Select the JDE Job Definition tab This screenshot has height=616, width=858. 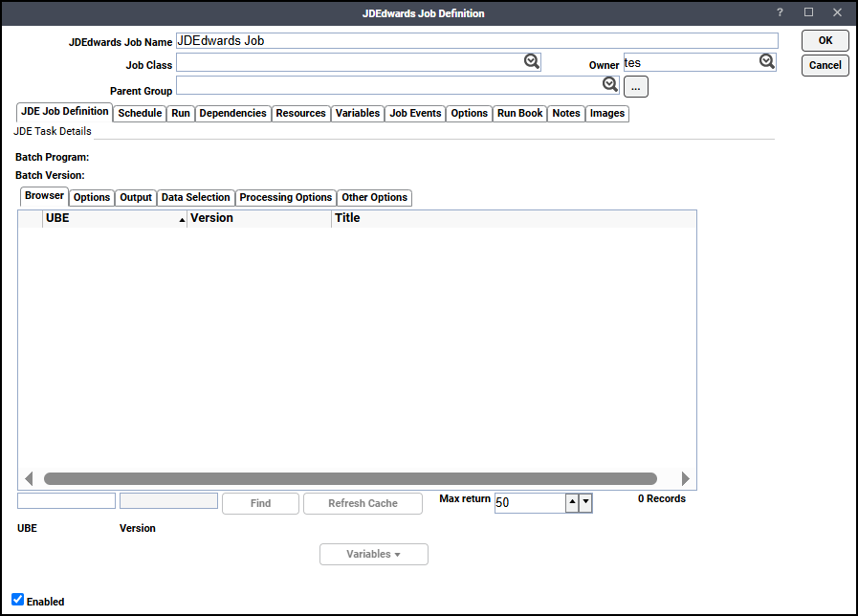tap(65, 112)
